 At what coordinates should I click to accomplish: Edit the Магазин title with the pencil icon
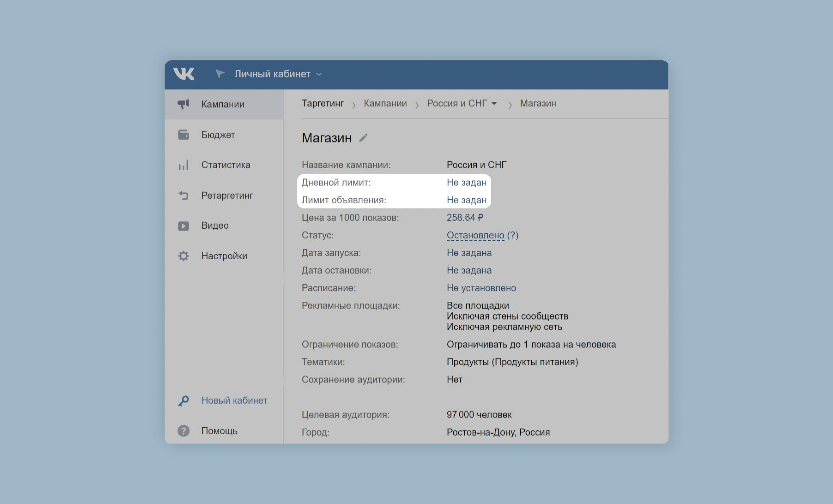coord(363,138)
